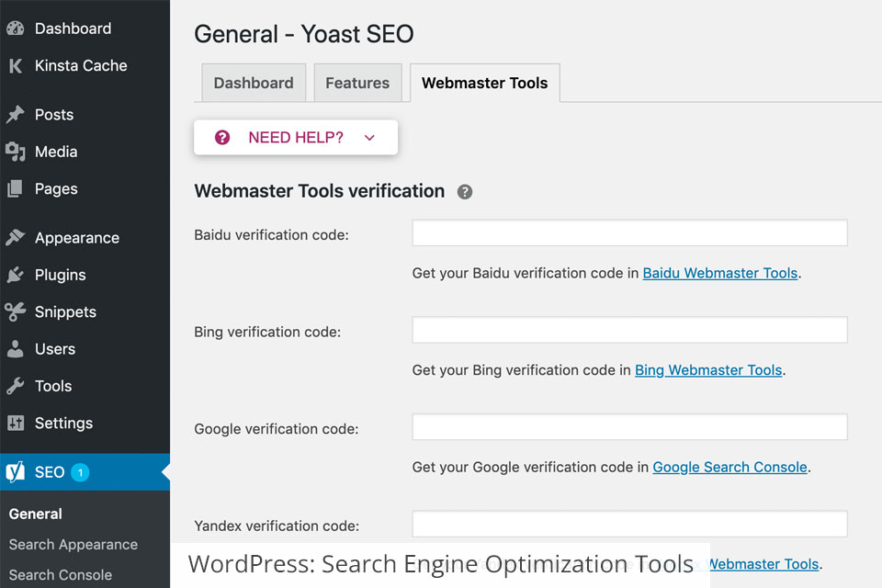The image size is (882, 588).
Task: Switch to the Features tab
Action: click(x=357, y=83)
